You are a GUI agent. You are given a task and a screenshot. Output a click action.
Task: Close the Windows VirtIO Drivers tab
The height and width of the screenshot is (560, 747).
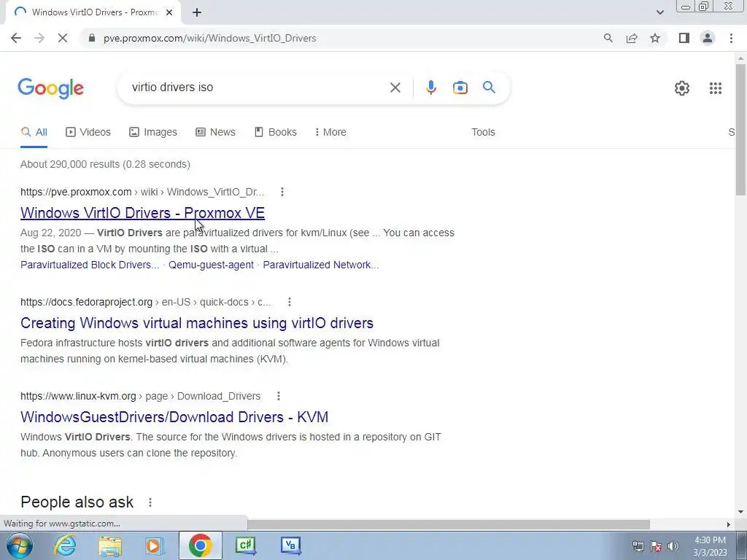(169, 12)
